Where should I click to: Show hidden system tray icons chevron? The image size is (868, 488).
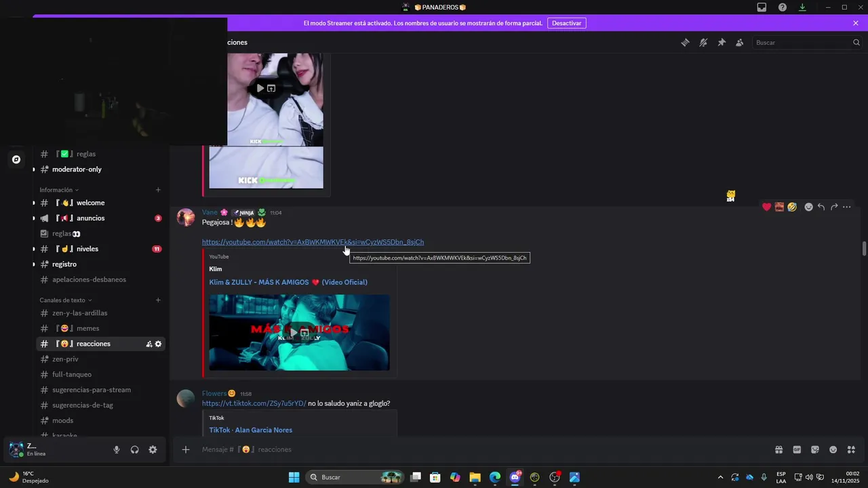click(720, 477)
